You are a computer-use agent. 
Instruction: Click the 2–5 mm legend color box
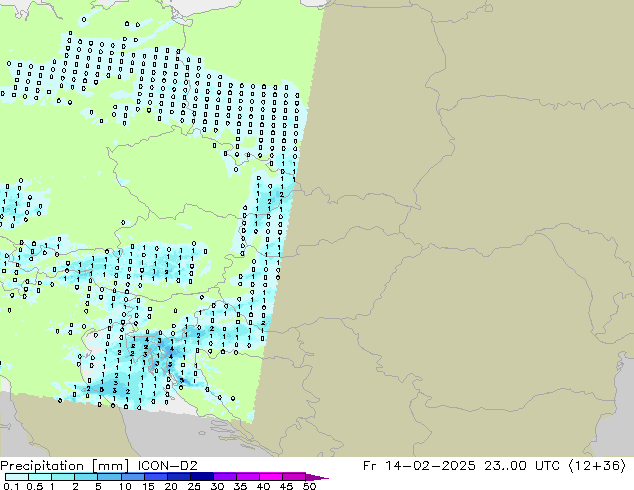[x=86, y=477]
